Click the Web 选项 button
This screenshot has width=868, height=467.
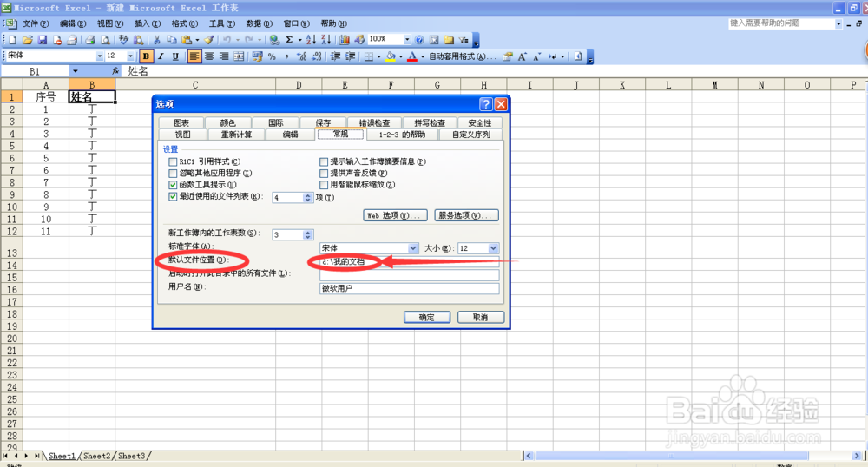(x=395, y=215)
